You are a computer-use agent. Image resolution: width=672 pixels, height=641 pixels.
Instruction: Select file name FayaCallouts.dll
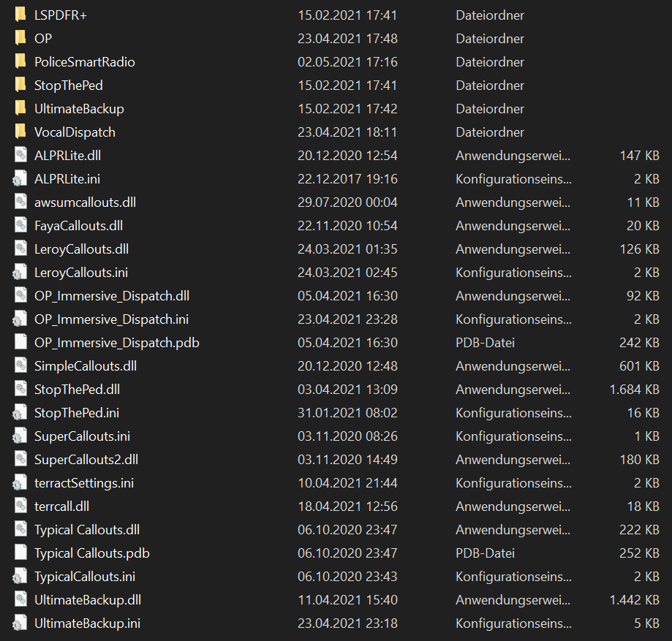click(78, 225)
